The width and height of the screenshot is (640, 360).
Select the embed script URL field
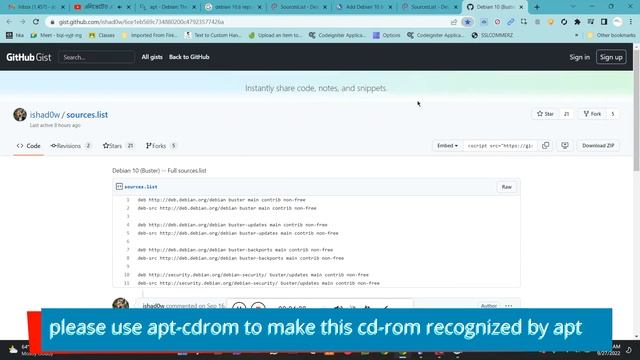(x=500, y=146)
